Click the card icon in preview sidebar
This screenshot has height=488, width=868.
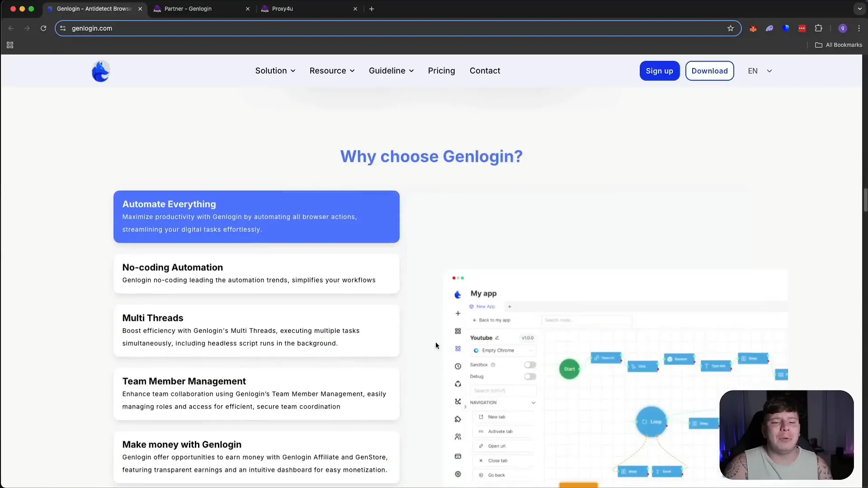[x=458, y=456]
